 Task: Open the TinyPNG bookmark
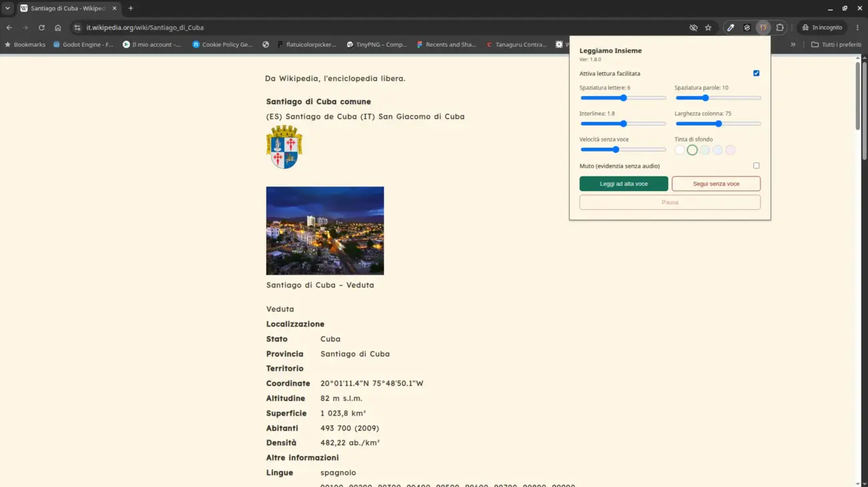(377, 45)
